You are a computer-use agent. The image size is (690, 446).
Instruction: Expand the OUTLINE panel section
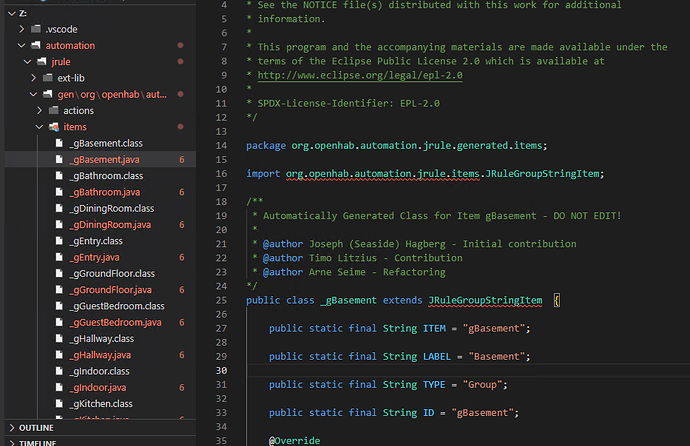point(36,427)
